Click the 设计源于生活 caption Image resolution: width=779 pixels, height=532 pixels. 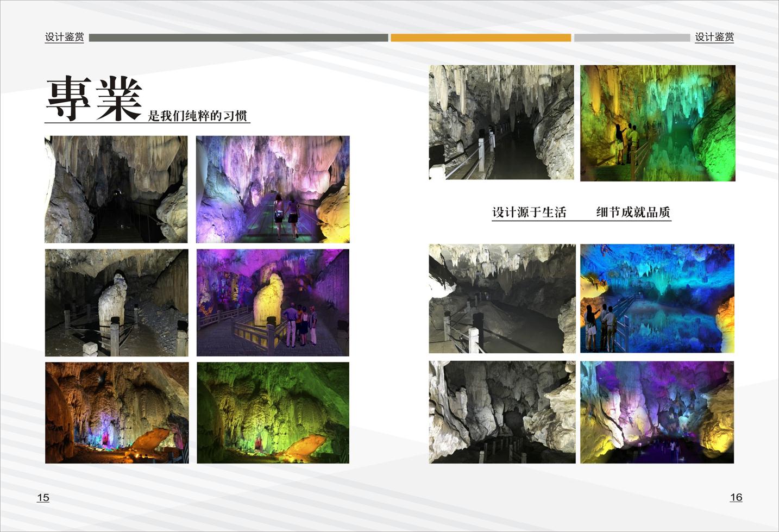(529, 212)
